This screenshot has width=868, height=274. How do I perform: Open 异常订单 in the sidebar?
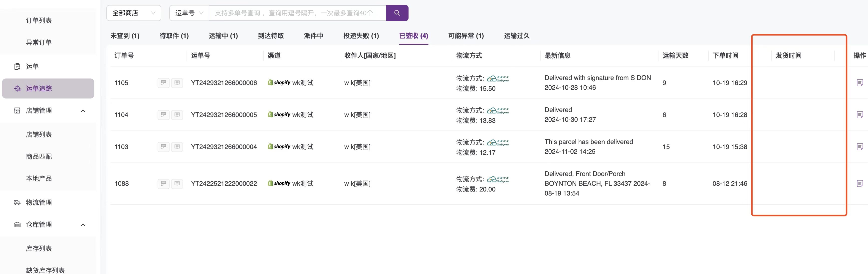coord(39,42)
